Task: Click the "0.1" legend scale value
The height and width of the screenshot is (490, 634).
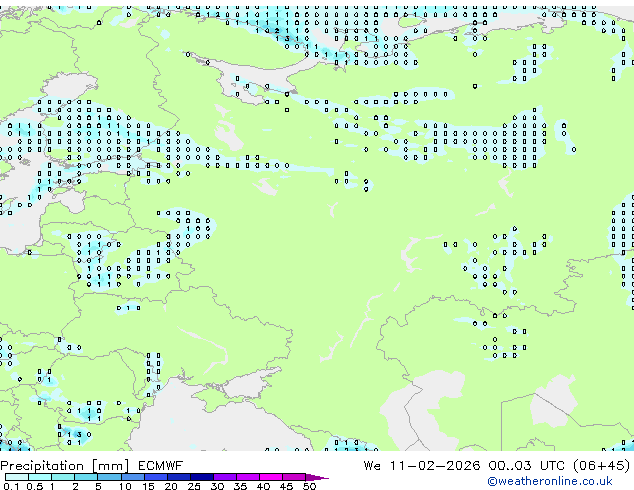Action: [11, 486]
